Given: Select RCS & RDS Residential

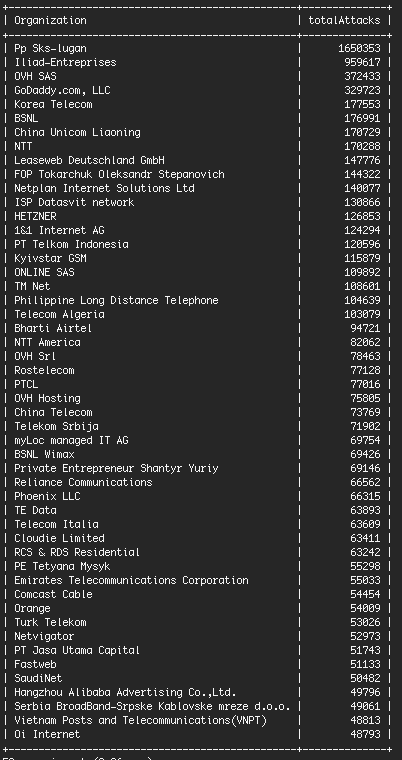Looking at the screenshot, I should (x=78, y=553).
